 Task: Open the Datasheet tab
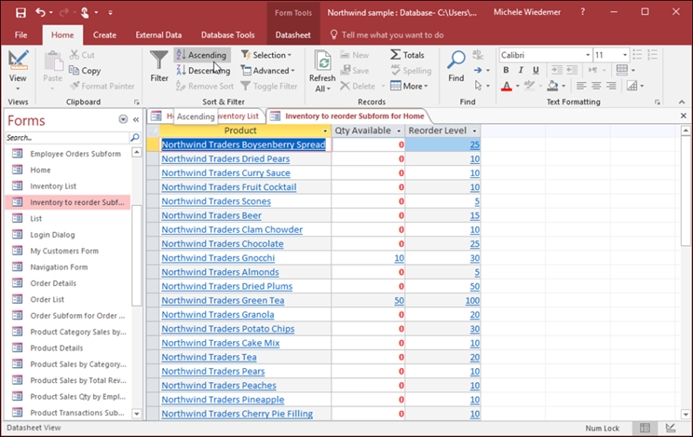coord(293,35)
